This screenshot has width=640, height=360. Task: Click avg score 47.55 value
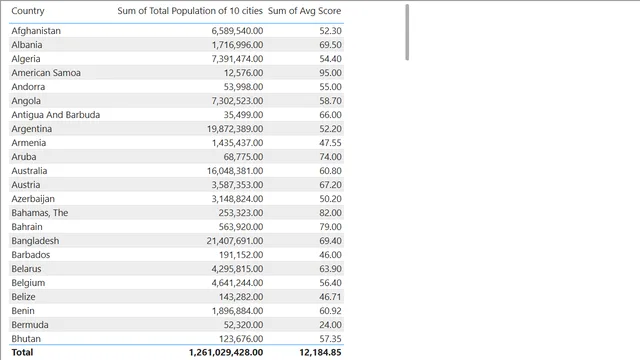(x=330, y=143)
